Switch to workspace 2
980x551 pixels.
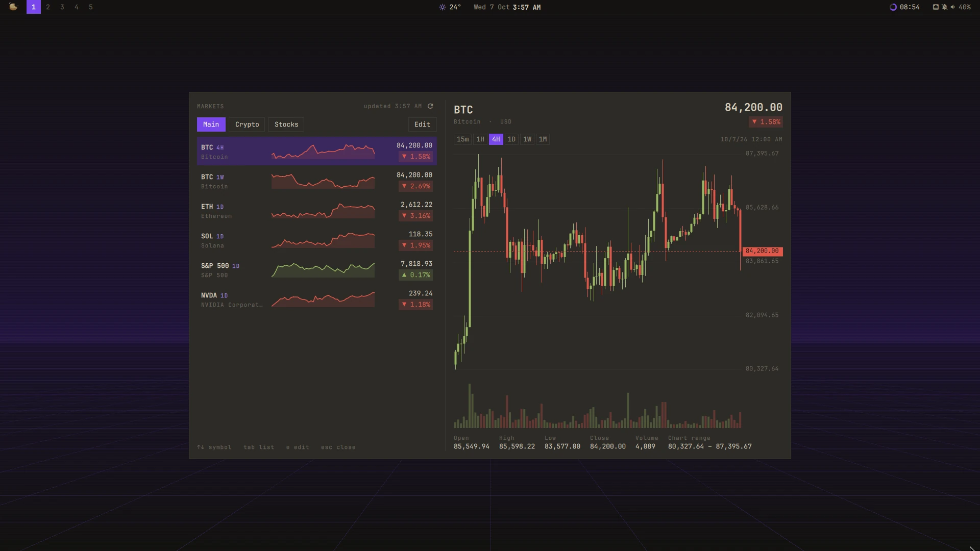coord(48,7)
